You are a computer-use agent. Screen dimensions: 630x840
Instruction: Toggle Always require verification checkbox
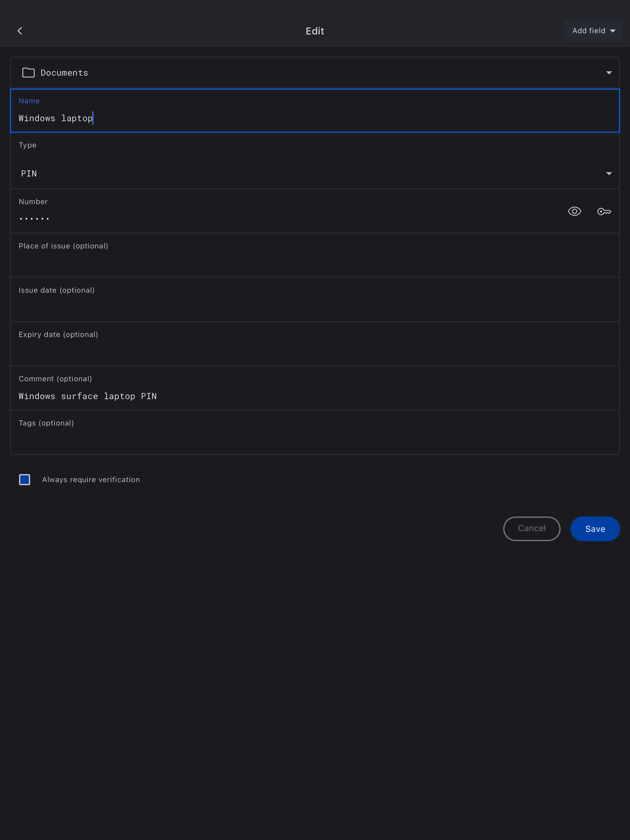pos(25,480)
